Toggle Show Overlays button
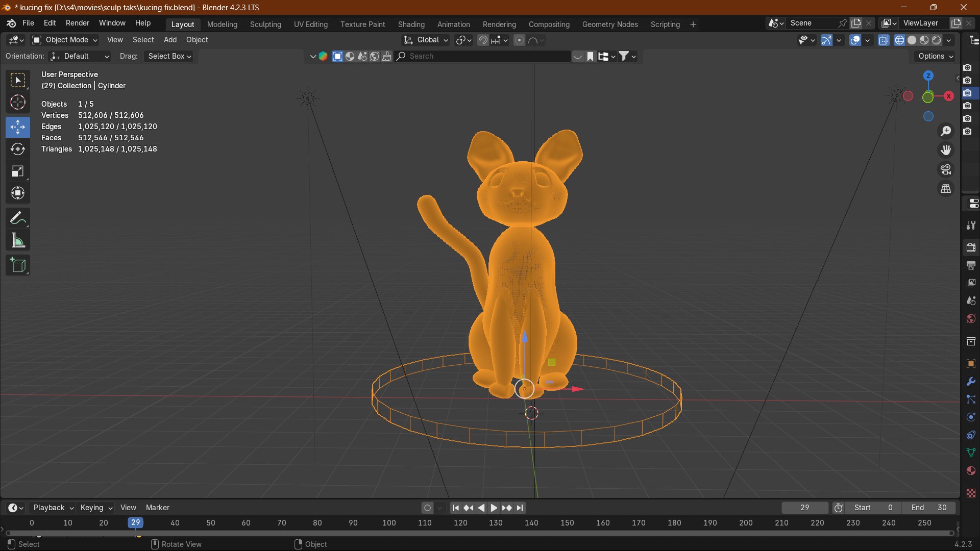This screenshot has height=551, width=980. click(855, 40)
